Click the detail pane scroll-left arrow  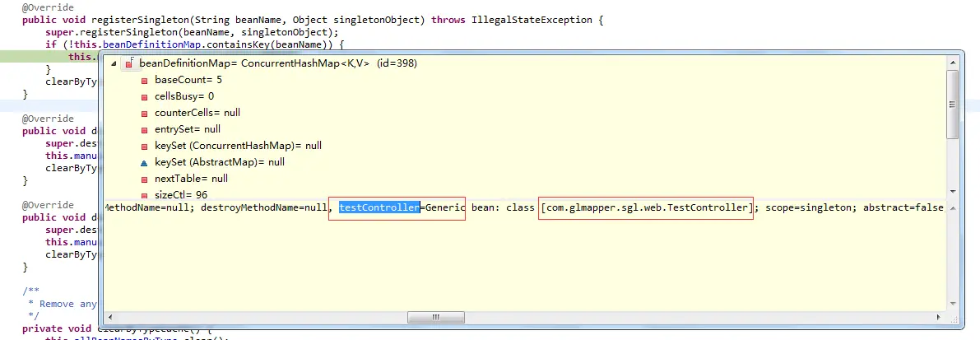[110, 318]
